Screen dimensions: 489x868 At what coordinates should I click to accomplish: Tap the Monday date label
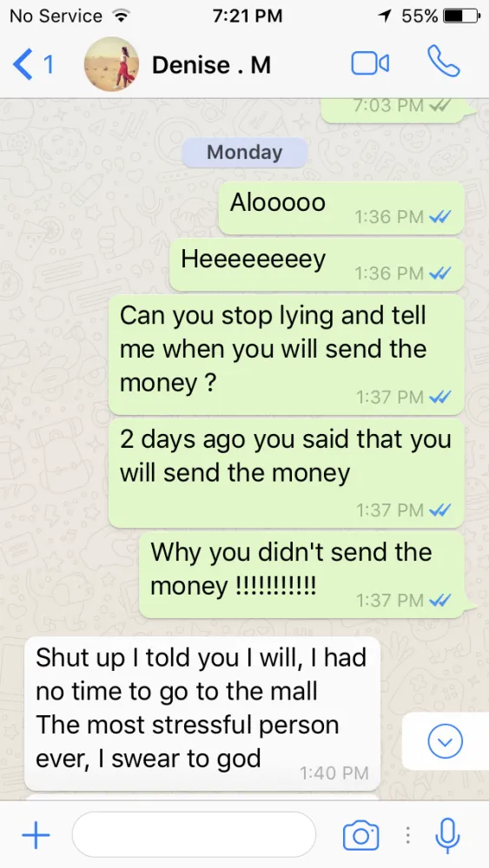pos(245,152)
